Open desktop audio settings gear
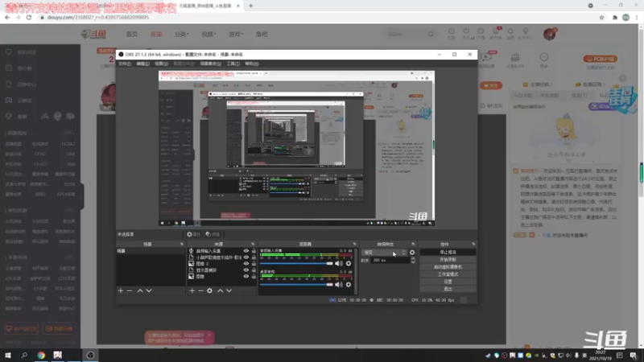644x362 pixels. pos(349,285)
